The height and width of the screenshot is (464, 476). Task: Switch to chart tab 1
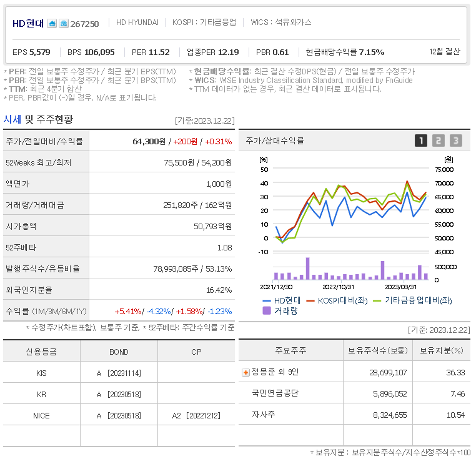(x=421, y=141)
